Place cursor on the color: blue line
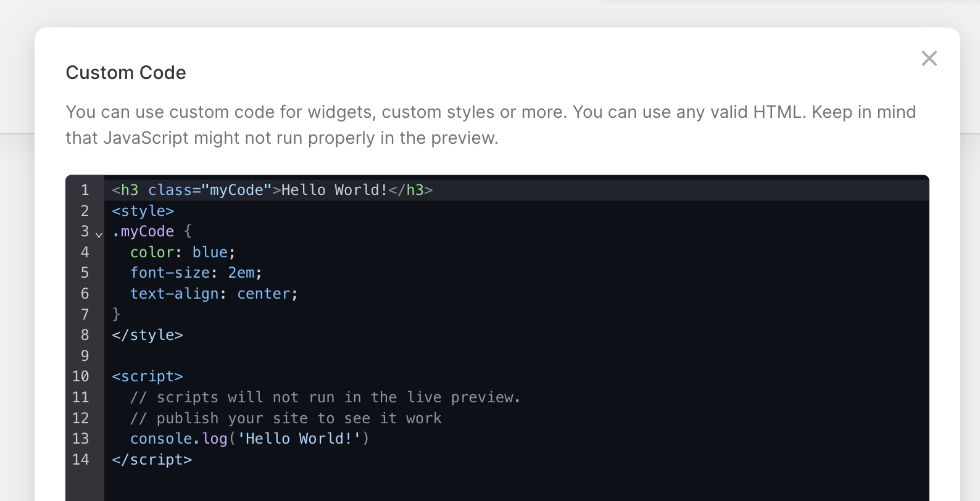 click(x=183, y=252)
